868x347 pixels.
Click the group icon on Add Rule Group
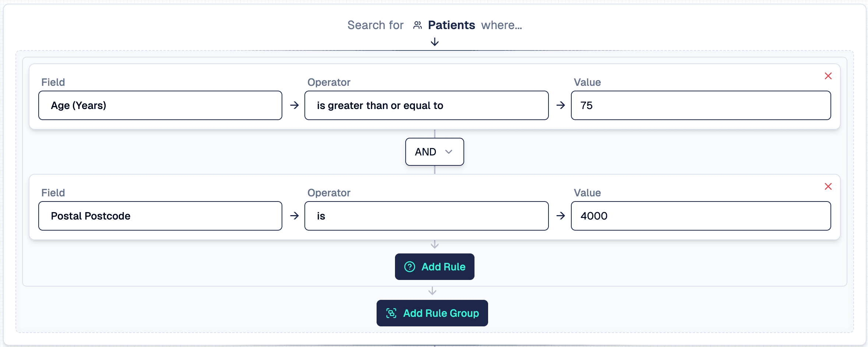click(391, 313)
